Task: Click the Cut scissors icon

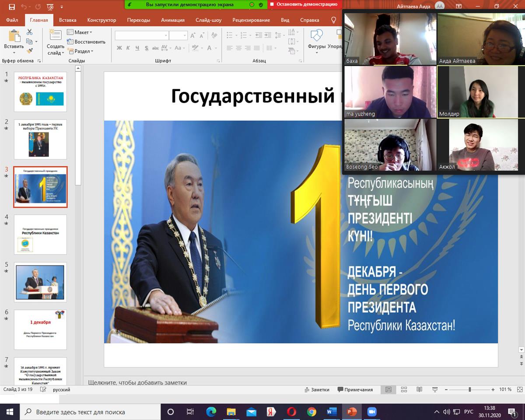Action: [29, 32]
